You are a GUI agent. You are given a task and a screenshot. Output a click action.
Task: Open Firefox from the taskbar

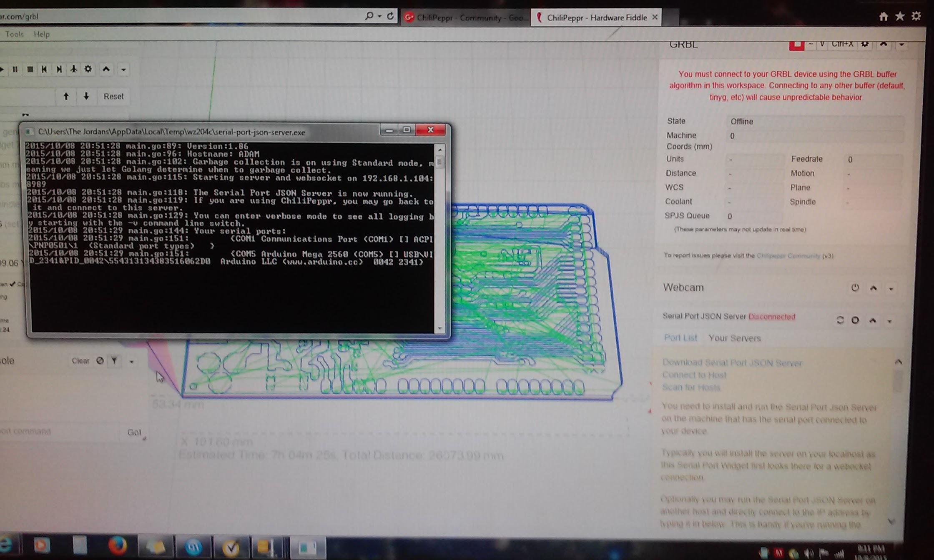(118, 545)
